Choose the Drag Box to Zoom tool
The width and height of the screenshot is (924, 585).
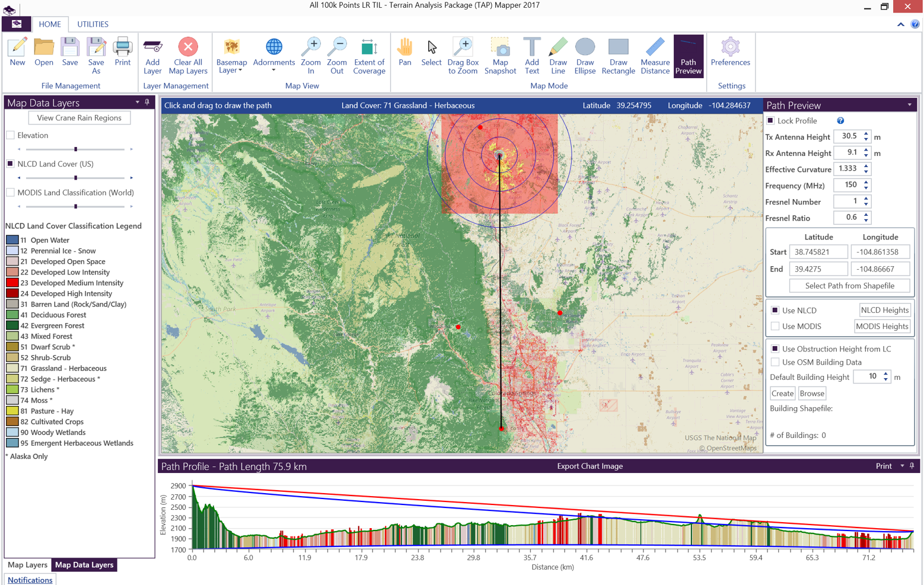463,56
